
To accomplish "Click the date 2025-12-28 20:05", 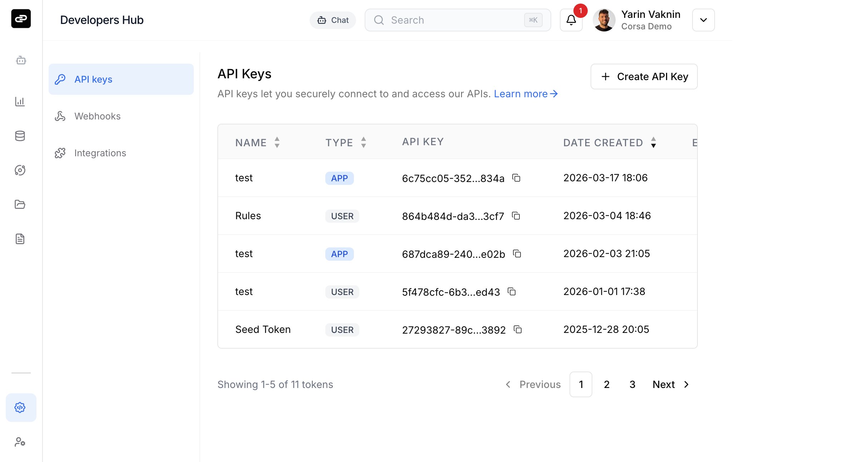I will [x=606, y=329].
